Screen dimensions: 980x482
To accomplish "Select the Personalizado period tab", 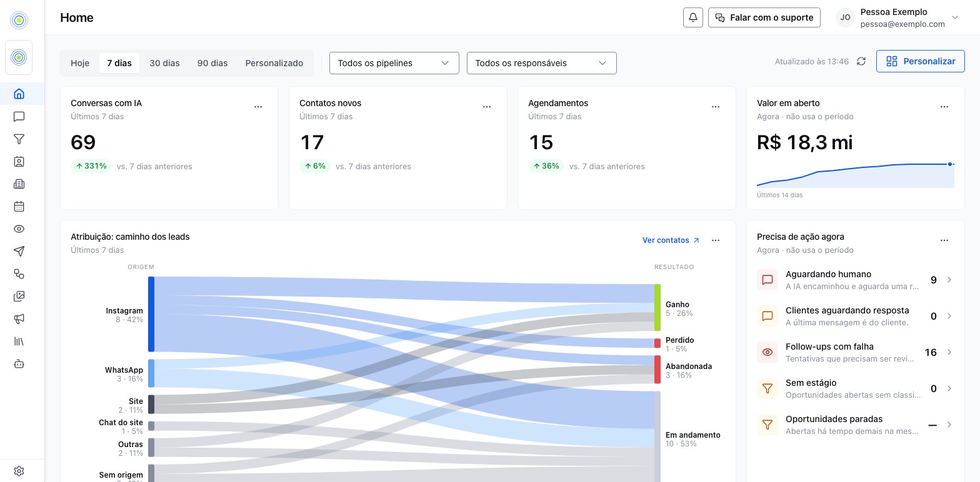I will click(x=274, y=63).
